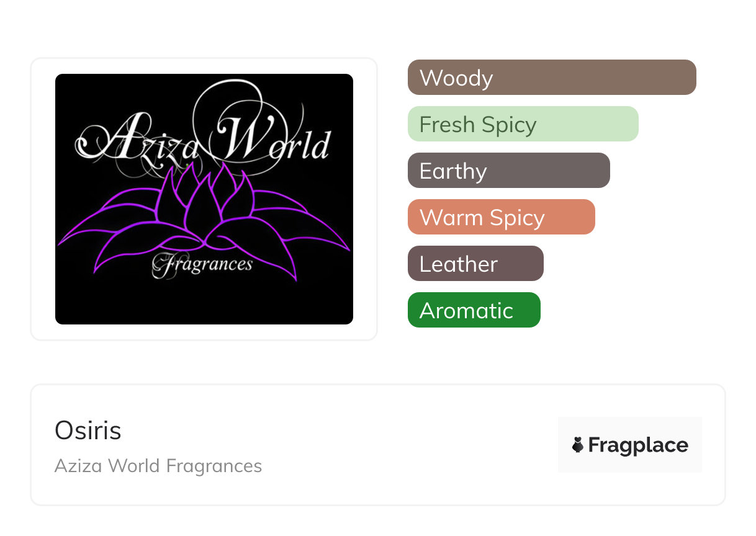Select the Woody accord bar
The image size is (756, 536).
tap(552, 78)
